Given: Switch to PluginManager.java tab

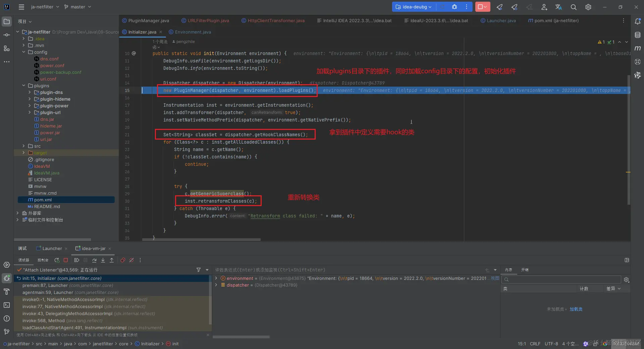Looking at the screenshot, I should click(x=146, y=20).
